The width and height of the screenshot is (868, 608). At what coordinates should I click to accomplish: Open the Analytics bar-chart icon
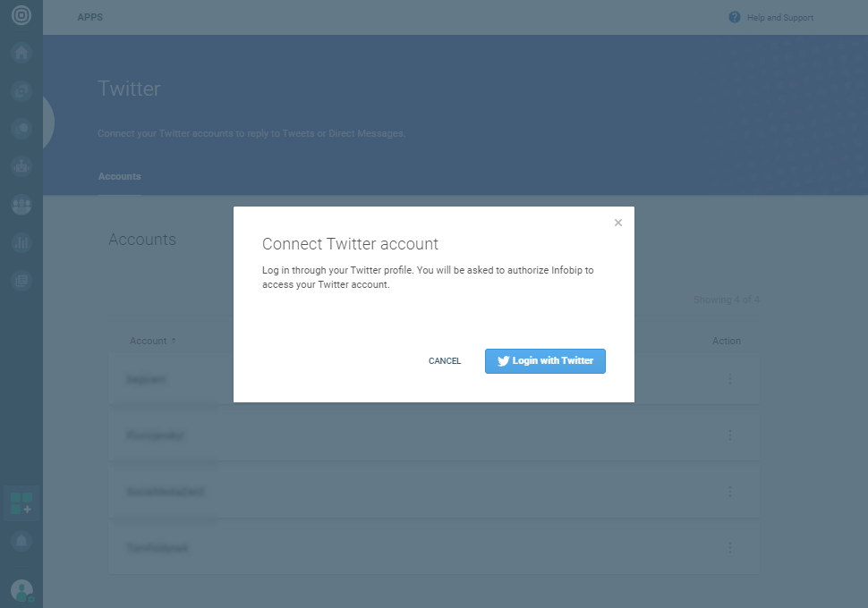click(x=21, y=242)
